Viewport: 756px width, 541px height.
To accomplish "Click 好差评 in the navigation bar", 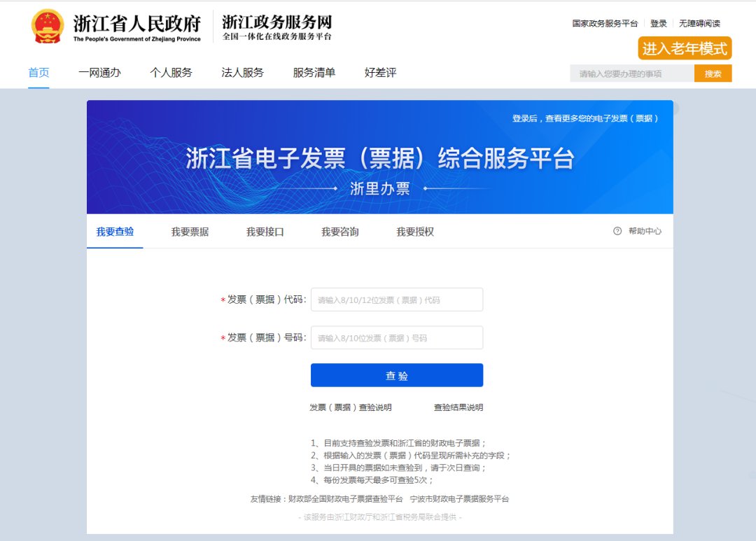I will 380,73.
